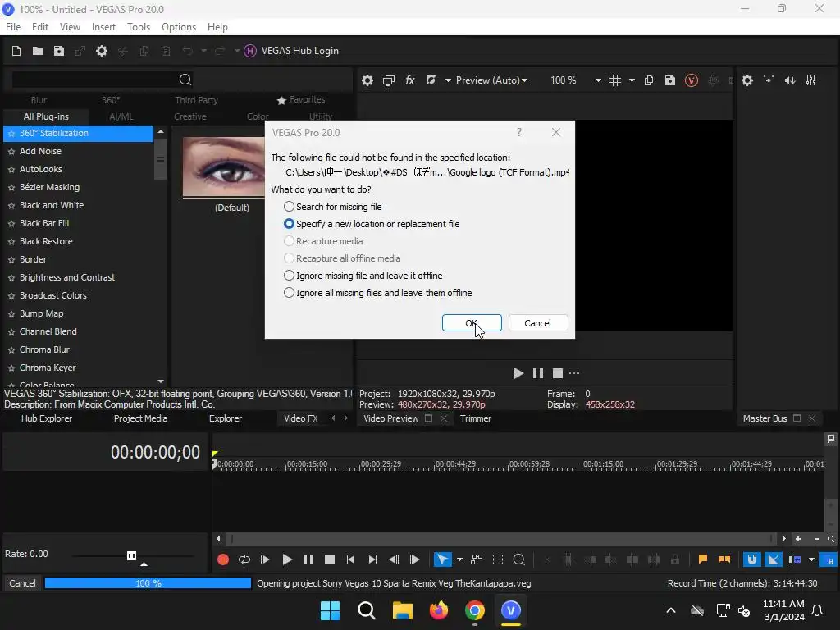The height and width of the screenshot is (630, 840).
Task: Click the VEGAS Hub Login icon
Action: (x=249, y=51)
